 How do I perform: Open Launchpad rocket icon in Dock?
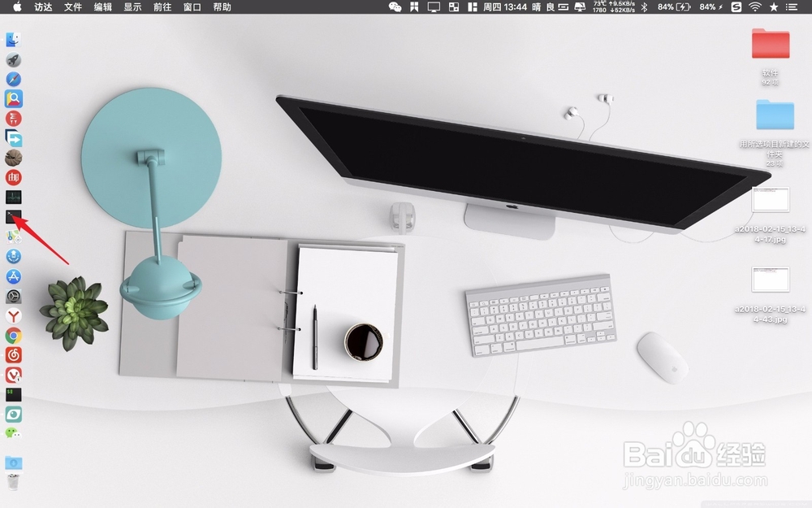pos(14,59)
